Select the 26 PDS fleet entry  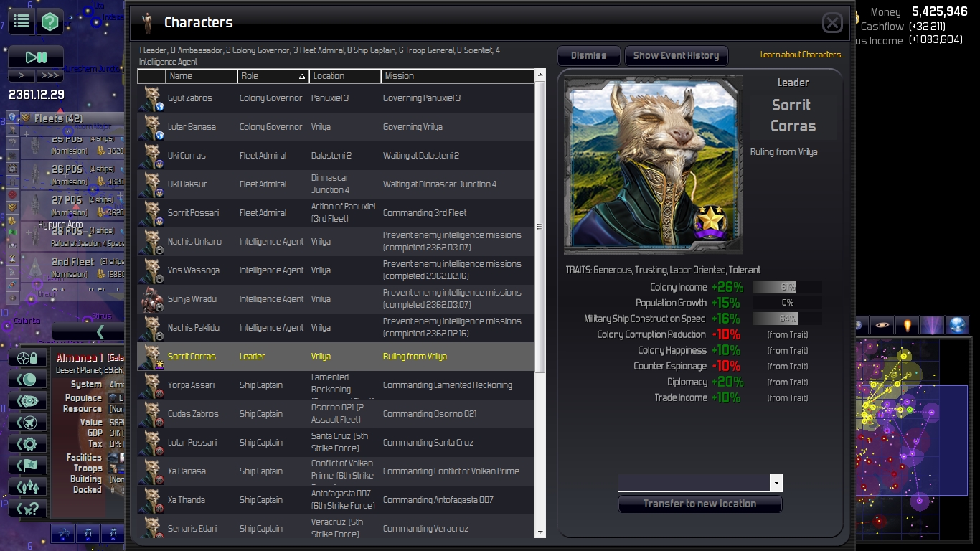pos(72,174)
